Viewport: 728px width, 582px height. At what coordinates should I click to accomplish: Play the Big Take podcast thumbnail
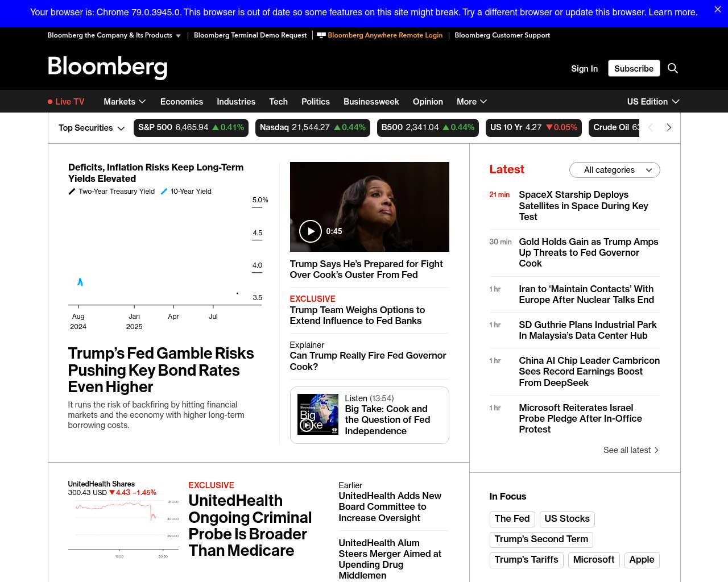point(318,414)
